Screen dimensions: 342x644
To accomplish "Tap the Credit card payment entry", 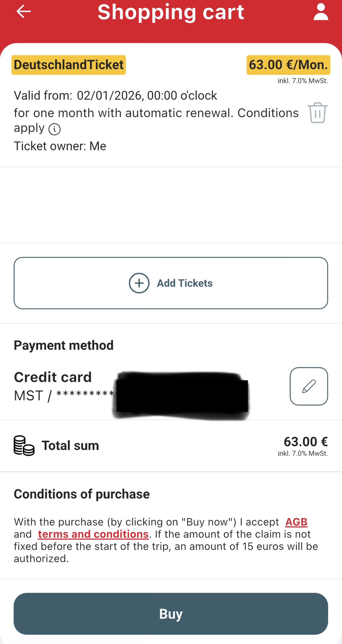I will click(53, 377).
